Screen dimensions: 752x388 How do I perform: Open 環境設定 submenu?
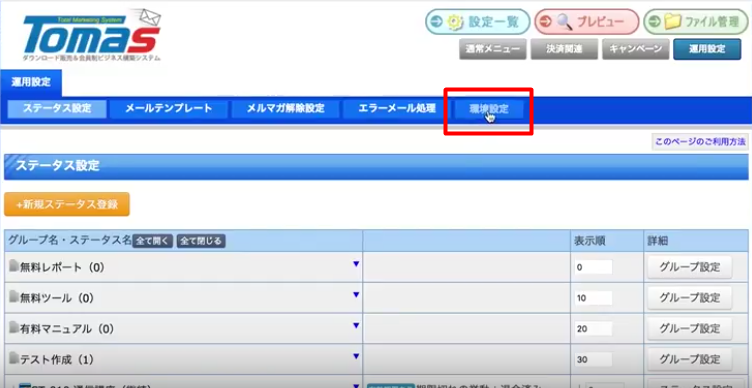coord(489,109)
